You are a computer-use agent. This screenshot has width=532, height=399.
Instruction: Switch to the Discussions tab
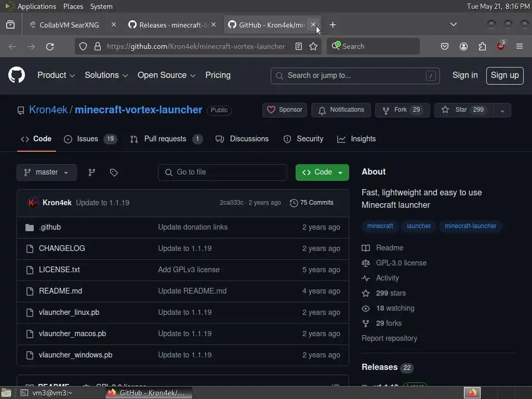click(242, 139)
